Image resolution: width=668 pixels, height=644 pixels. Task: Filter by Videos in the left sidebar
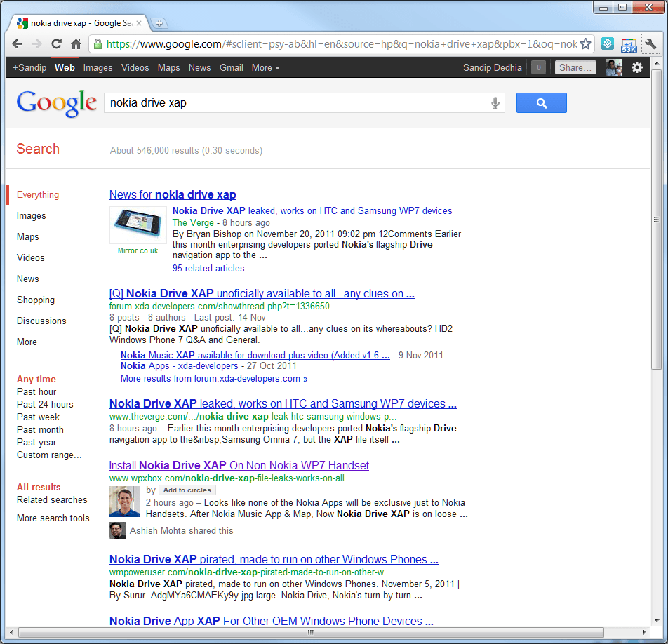pyautogui.click(x=31, y=257)
